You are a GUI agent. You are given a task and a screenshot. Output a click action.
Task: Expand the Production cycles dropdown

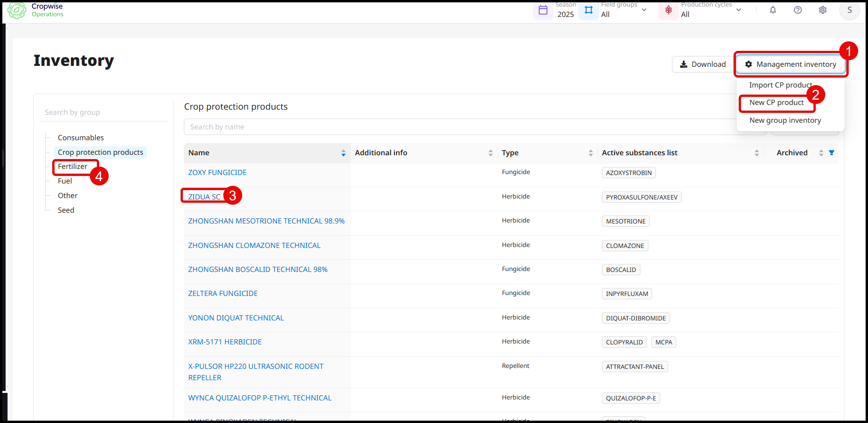click(x=738, y=10)
